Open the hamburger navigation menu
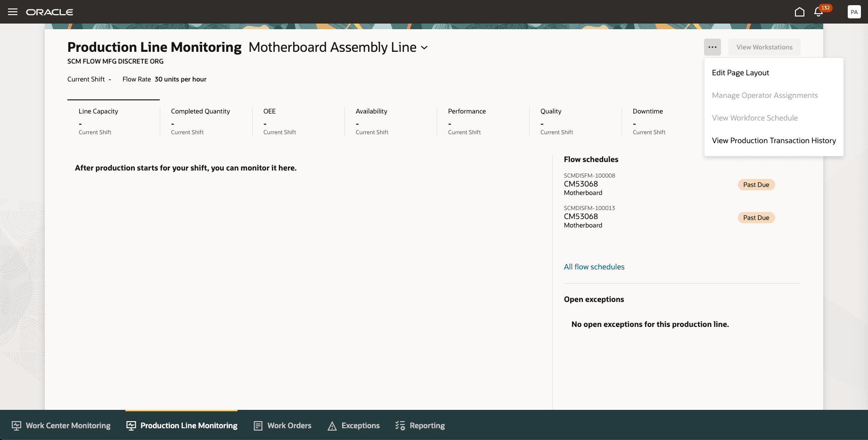Image resolution: width=868 pixels, height=440 pixels. point(13,12)
